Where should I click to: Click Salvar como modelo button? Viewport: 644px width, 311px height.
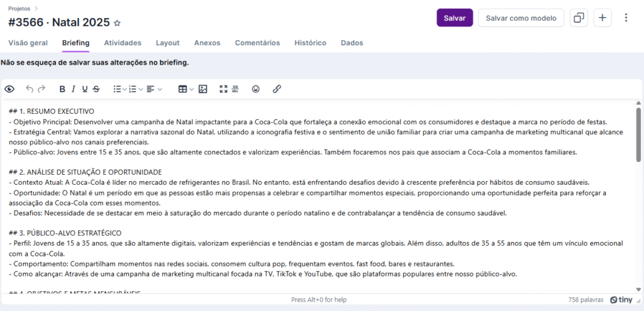pos(521,18)
